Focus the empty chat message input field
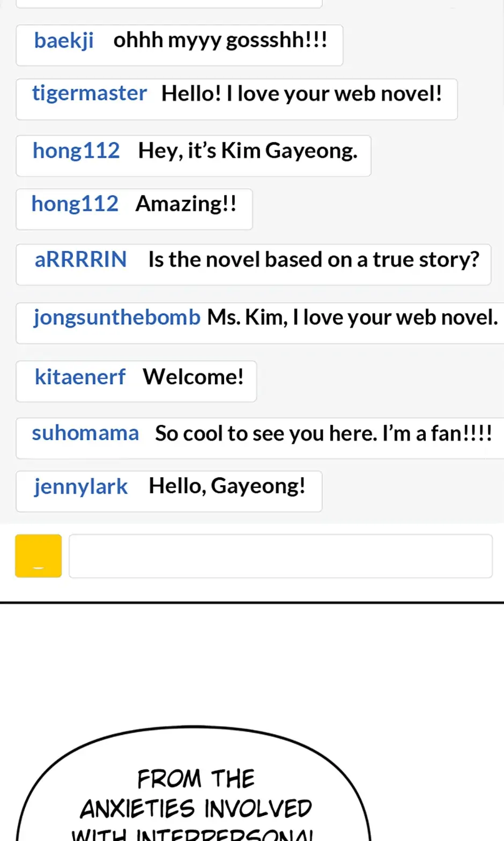Viewport: 504px width, 841px height. [x=280, y=555]
